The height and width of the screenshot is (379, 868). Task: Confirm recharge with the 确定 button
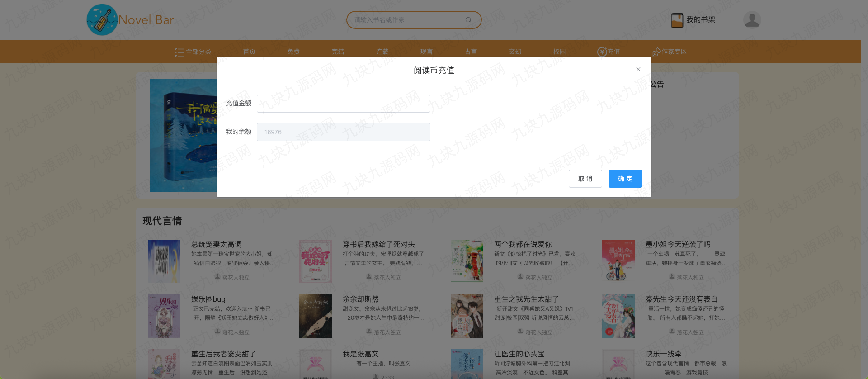(625, 179)
